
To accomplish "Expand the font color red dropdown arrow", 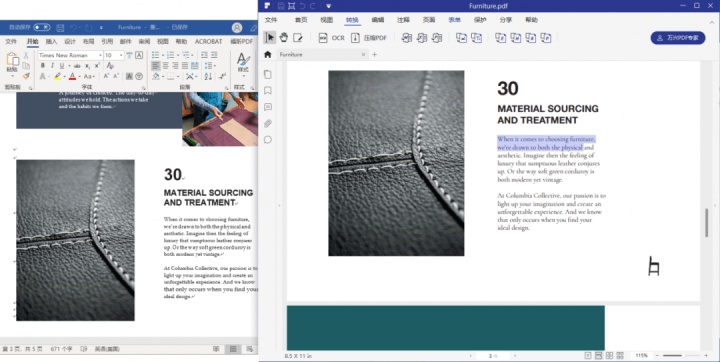I will pyautogui.click(x=79, y=77).
